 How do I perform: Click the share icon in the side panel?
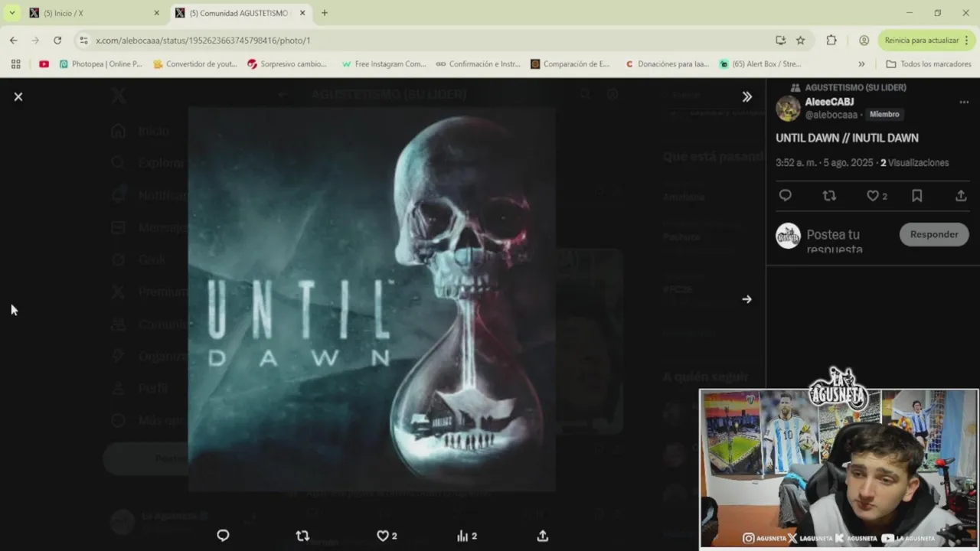pos(961,196)
